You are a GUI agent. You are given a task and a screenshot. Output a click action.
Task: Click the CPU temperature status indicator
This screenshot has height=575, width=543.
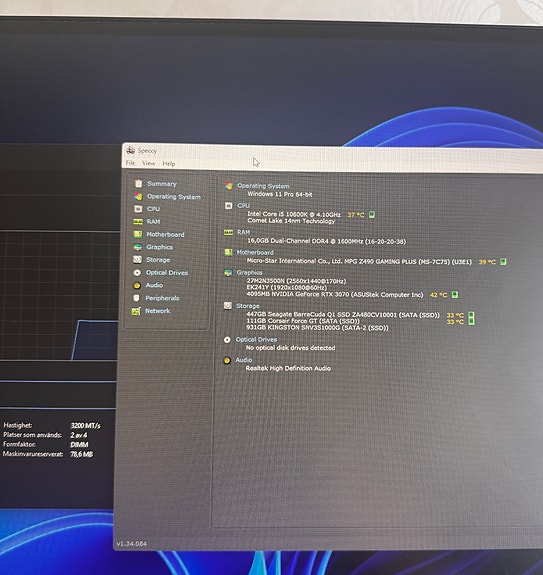[371, 215]
